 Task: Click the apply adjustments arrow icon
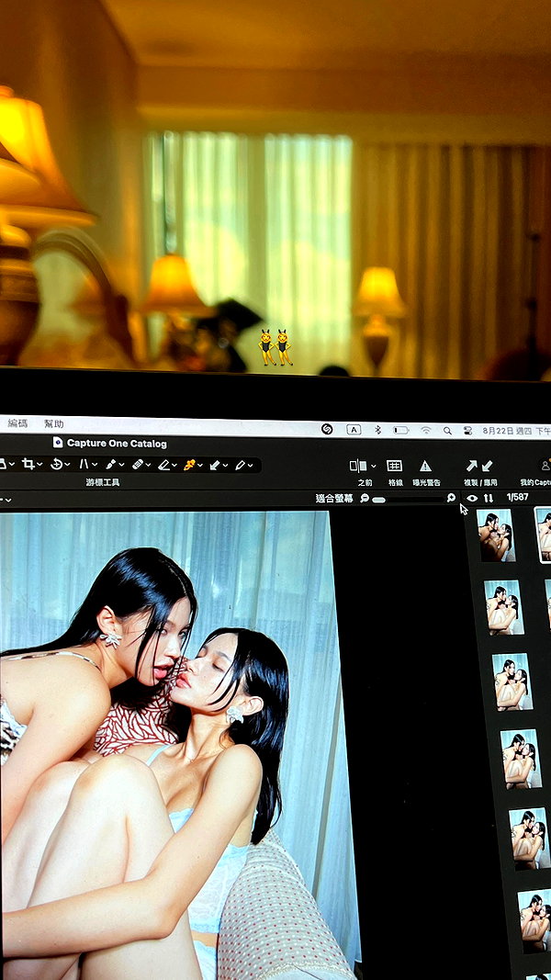[488, 466]
